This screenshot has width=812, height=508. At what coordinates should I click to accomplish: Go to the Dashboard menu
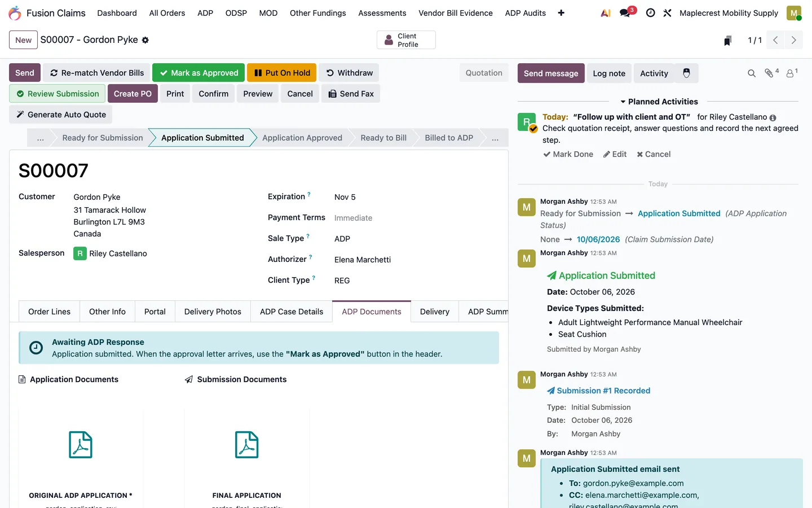[x=117, y=13]
